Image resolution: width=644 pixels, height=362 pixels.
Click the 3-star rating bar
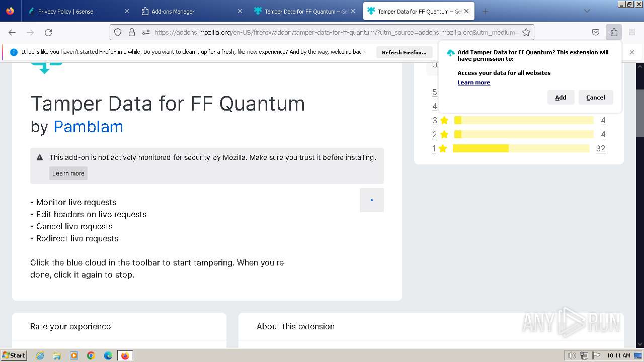524,120
